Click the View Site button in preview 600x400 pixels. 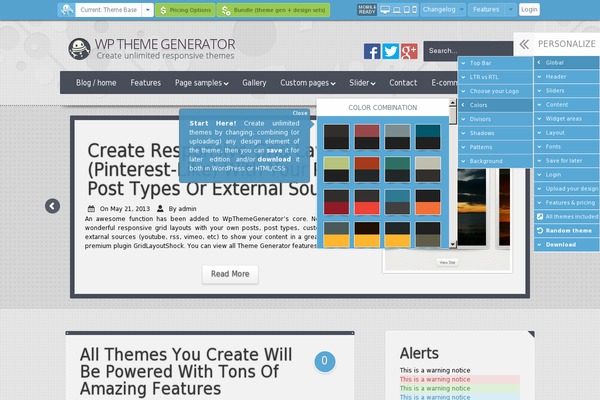(x=447, y=263)
